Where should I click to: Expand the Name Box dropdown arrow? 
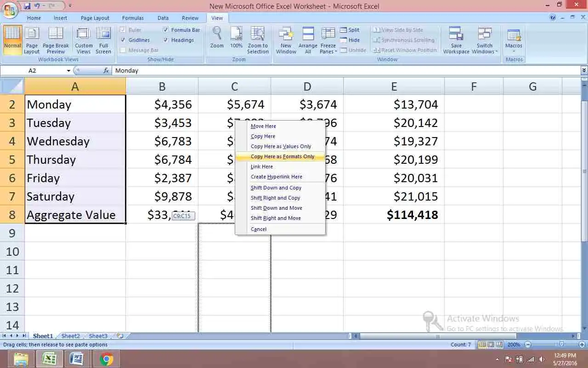pyautogui.click(x=68, y=71)
